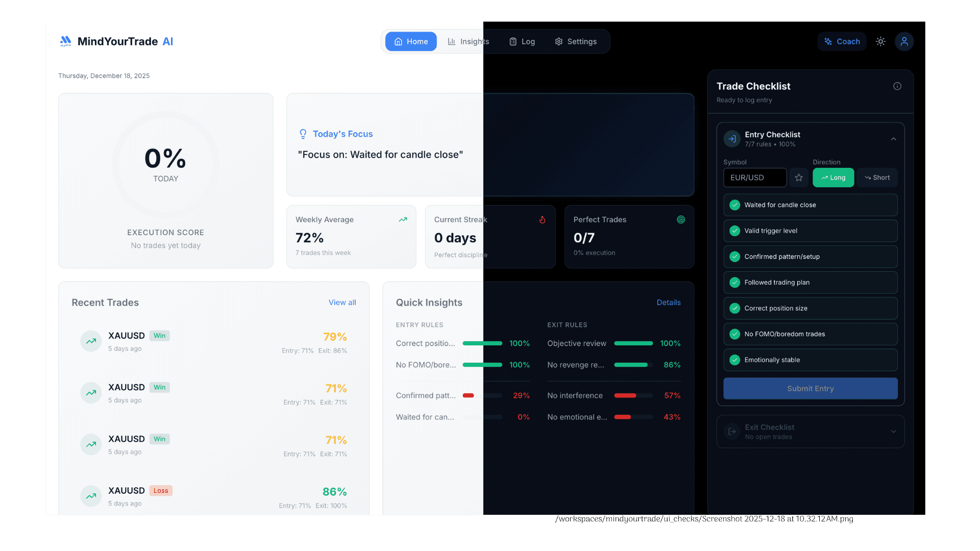The width and height of the screenshot is (980, 551).
Task: Open the user profile icon
Action: pyautogui.click(x=904, y=41)
